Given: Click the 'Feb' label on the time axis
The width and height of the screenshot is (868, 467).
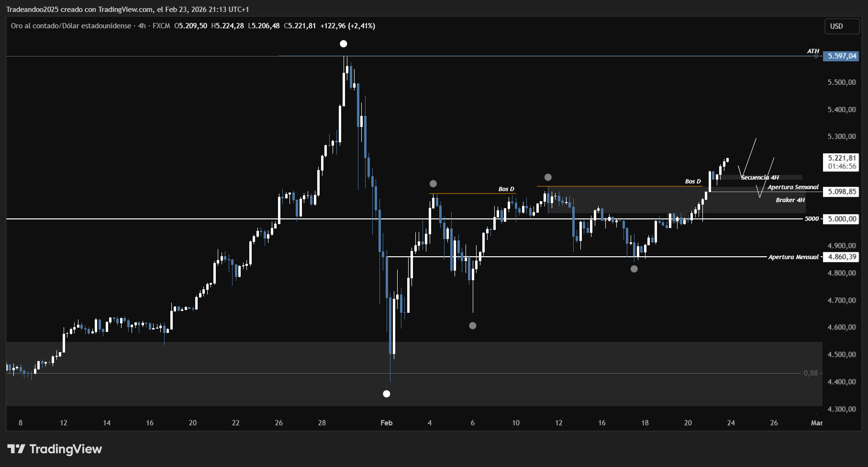Looking at the screenshot, I should (386, 422).
